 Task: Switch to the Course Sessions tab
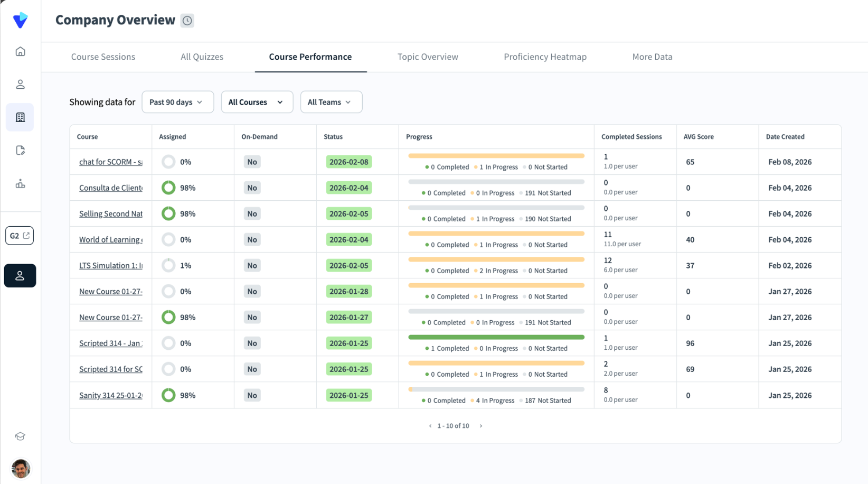coord(103,57)
